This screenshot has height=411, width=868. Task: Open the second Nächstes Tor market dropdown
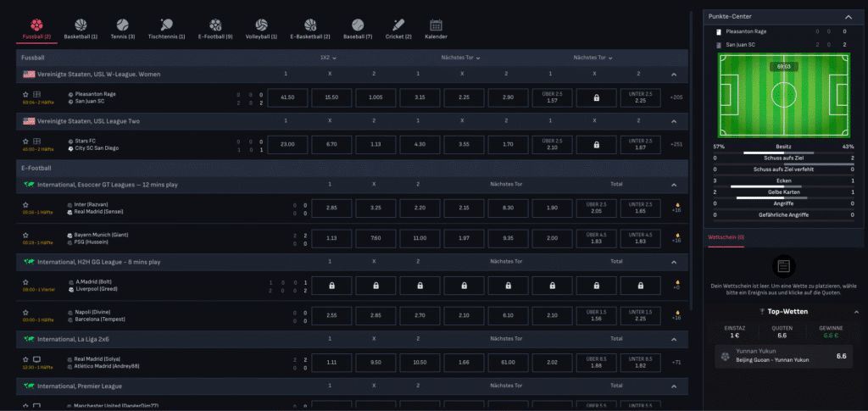pyautogui.click(x=593, y=58)
